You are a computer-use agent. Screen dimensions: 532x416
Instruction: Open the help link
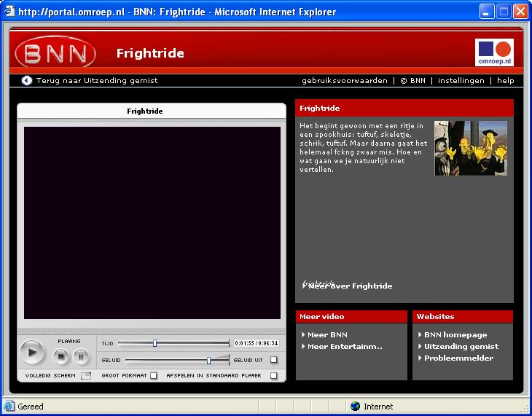(x=505, y=80)
